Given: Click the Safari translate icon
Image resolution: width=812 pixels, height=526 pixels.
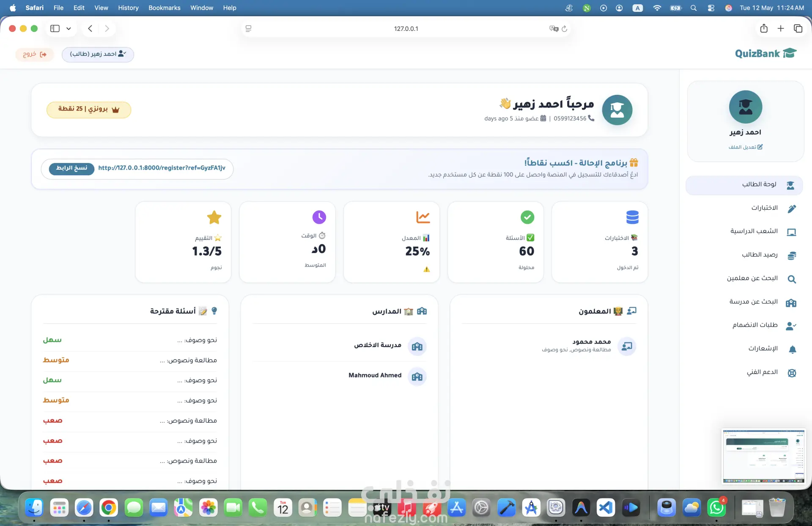Looking at the screenshot, I should [554, 29].
